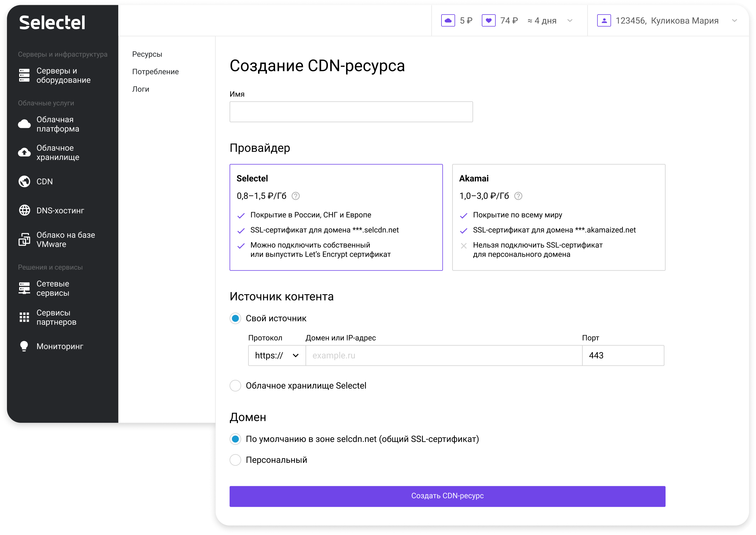Click the Облако на базе VMware icon

point(24,239)
